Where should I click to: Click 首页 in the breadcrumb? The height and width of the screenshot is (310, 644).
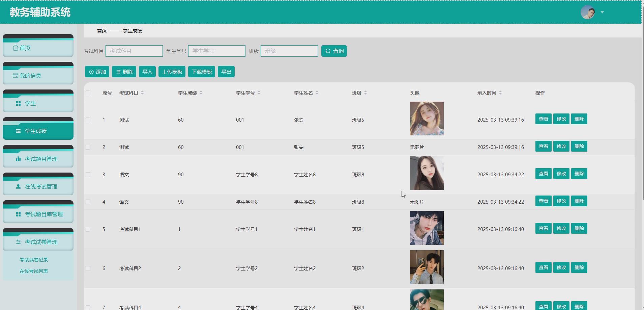(x=102, y=31)
